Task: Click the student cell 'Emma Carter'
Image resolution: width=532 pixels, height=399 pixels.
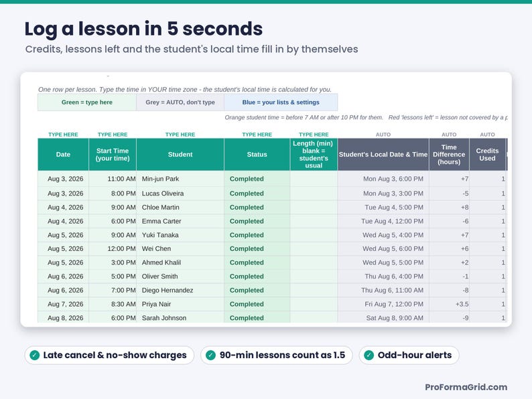Action: pos(180,221)
